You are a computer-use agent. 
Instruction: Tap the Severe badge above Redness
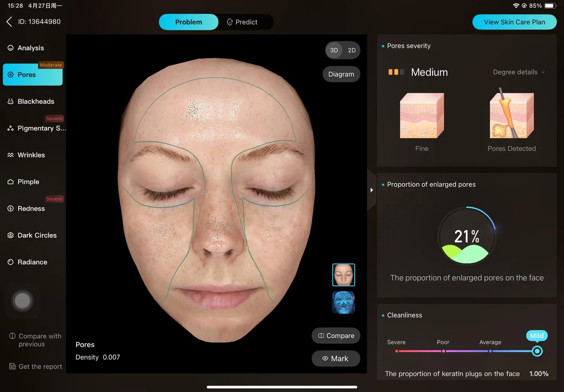tap(54, 199)
